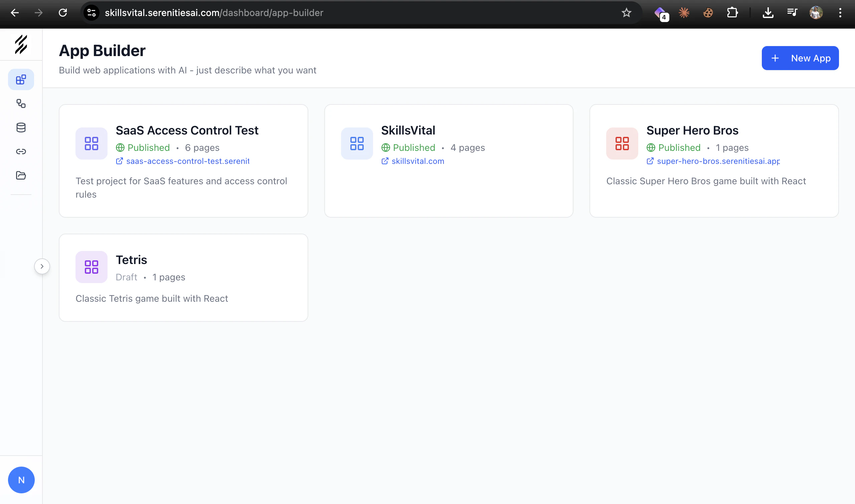Open the link integrations sidebar icon
Image resolution: width=855 pixels, height=504 pixels.
pyautogui.click(x=21, y=152)
